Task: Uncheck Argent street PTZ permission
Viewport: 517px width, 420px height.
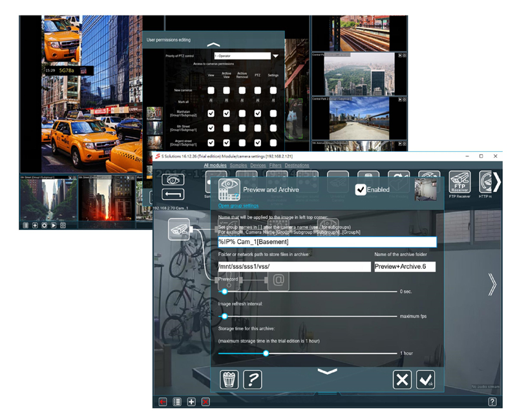Action: click(x=258, y=143)
